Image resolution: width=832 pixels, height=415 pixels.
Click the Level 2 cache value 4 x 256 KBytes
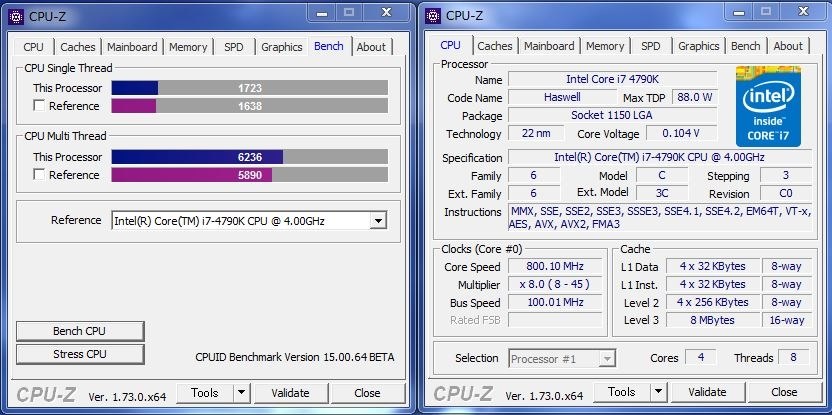tap(713, 302)
